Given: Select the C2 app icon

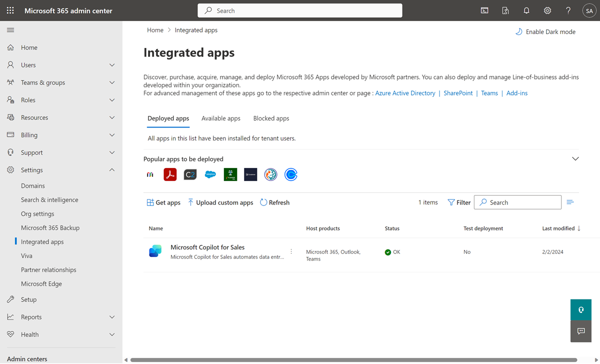Looking at the screenshot, I should coord(190,174).
